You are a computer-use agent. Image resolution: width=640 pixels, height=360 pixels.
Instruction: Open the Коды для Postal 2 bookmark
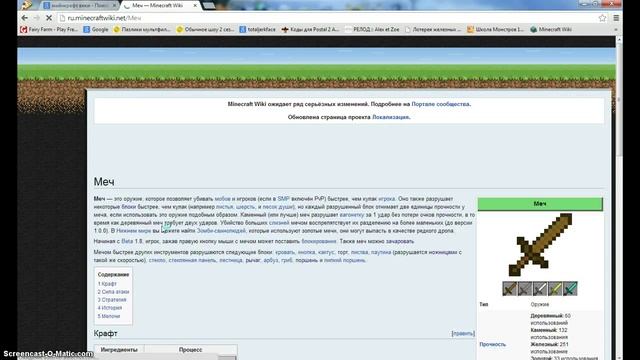311,29
